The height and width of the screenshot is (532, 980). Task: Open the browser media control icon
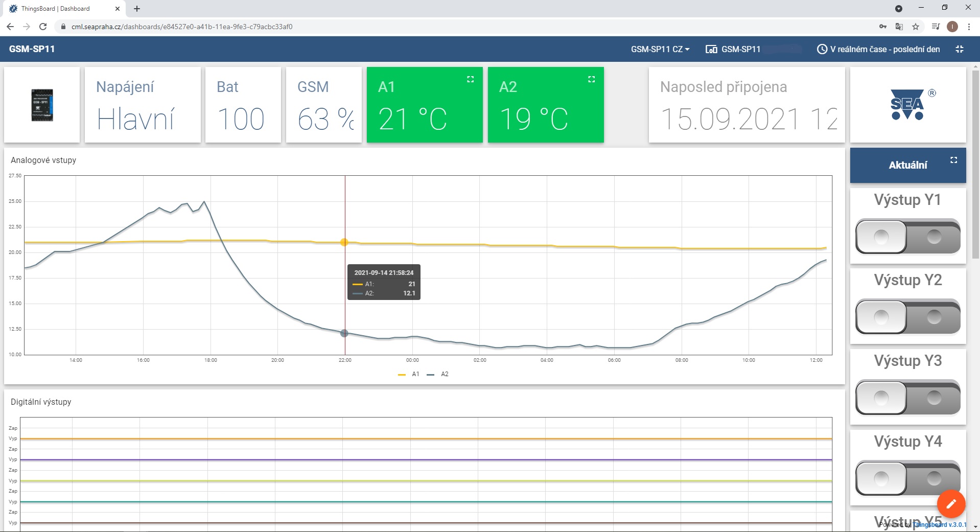[x=936, y=27]
